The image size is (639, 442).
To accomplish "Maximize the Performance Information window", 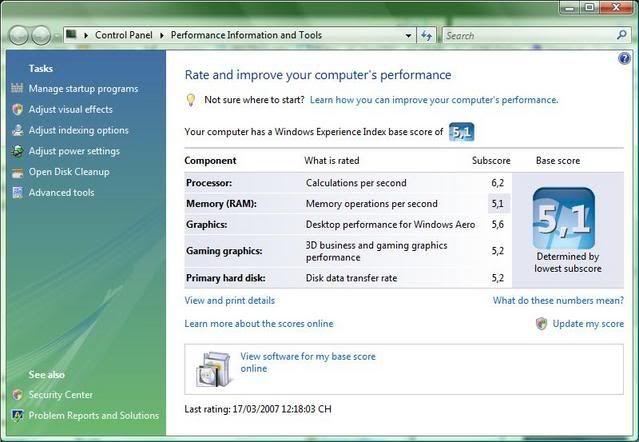I will (x=589, y=7).
